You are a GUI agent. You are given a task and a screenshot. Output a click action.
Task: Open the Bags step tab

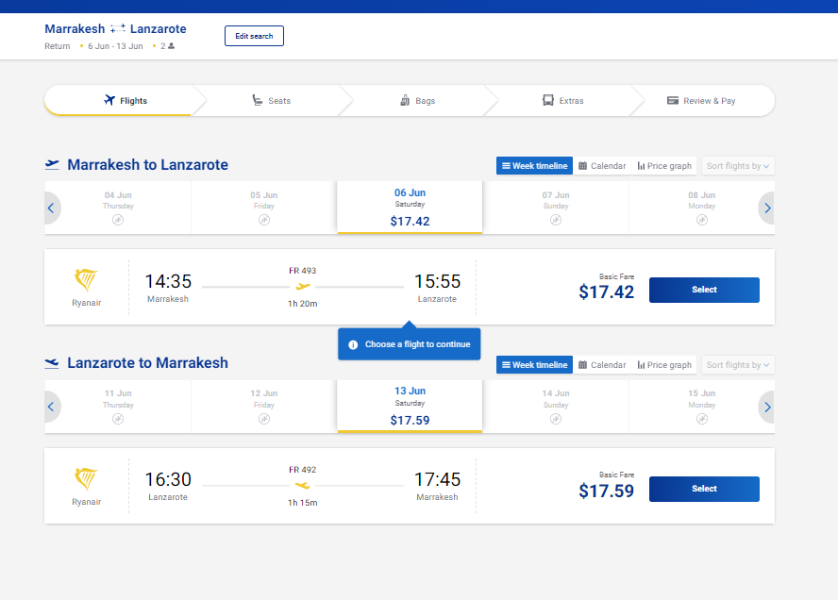417,100
